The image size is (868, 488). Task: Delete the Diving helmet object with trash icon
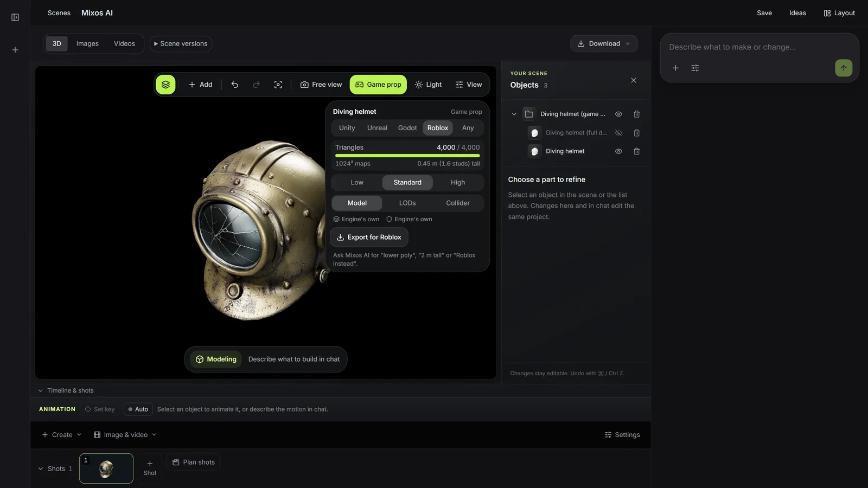(x=636, y=151)
